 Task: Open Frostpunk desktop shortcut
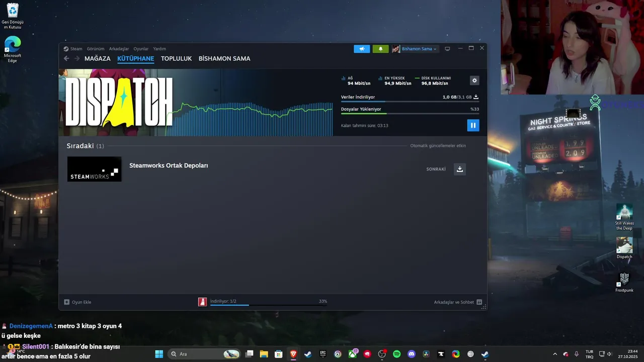pos(624,282)
